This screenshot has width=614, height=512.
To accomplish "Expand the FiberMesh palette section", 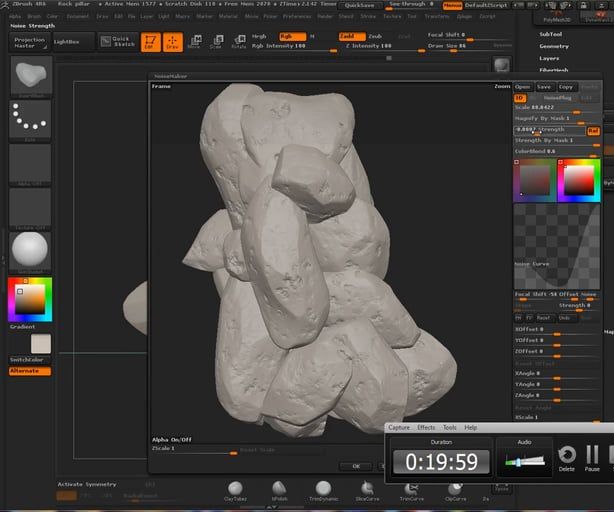I will click(x=554, y=70).
